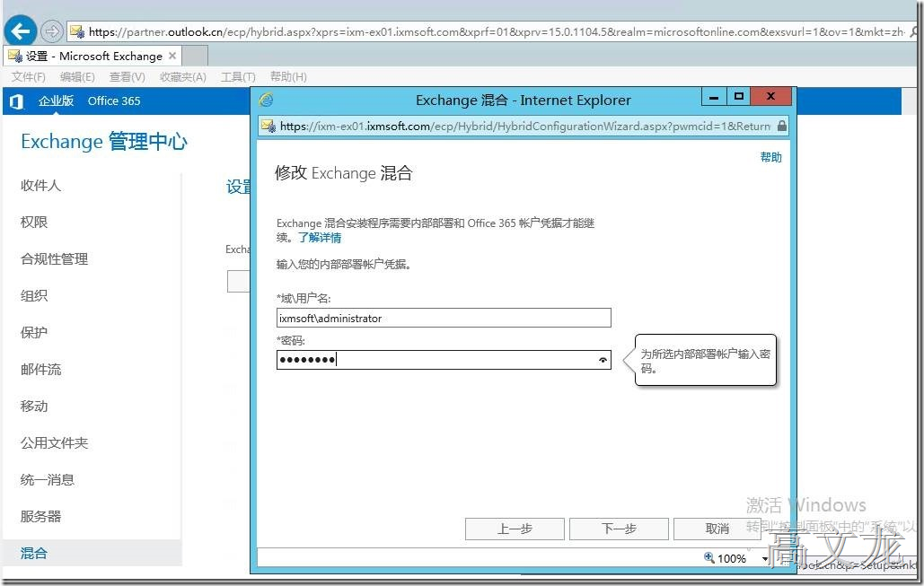Click the 上一步 button

(x=515, y=529)
